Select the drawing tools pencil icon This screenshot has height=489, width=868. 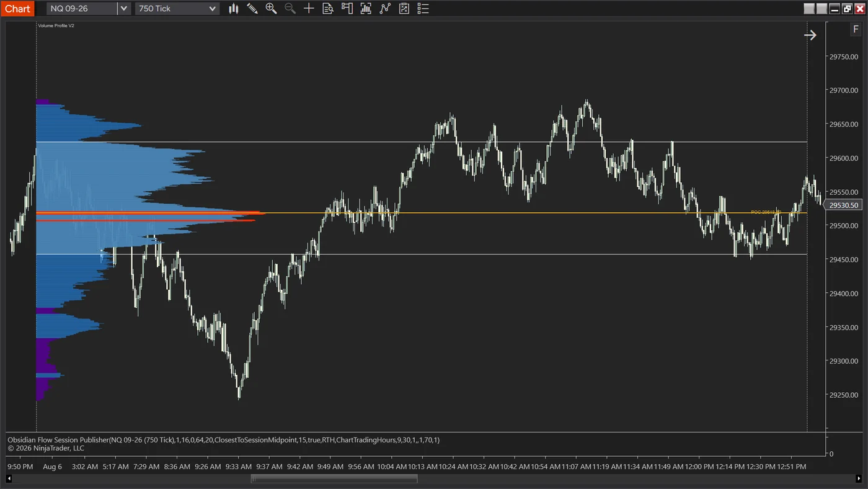(x=252, y=9)
